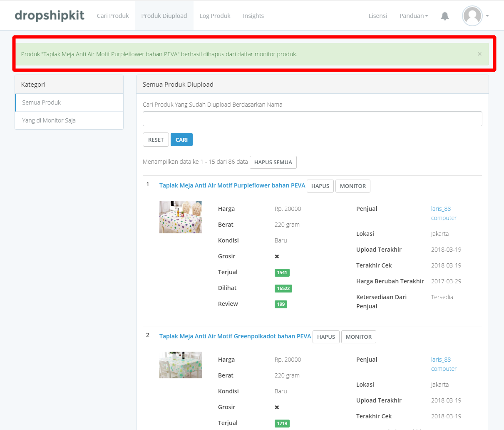Open Purpleflower tablecloth thumbnail image
This screenshot has width=504, height=430.
181,217
